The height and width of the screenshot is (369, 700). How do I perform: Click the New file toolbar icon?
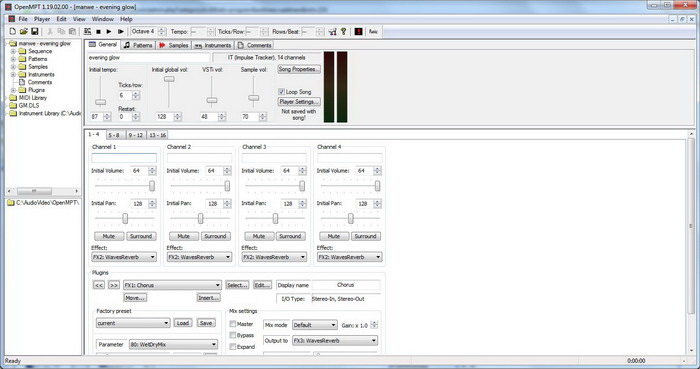click(x=12, y=31)
